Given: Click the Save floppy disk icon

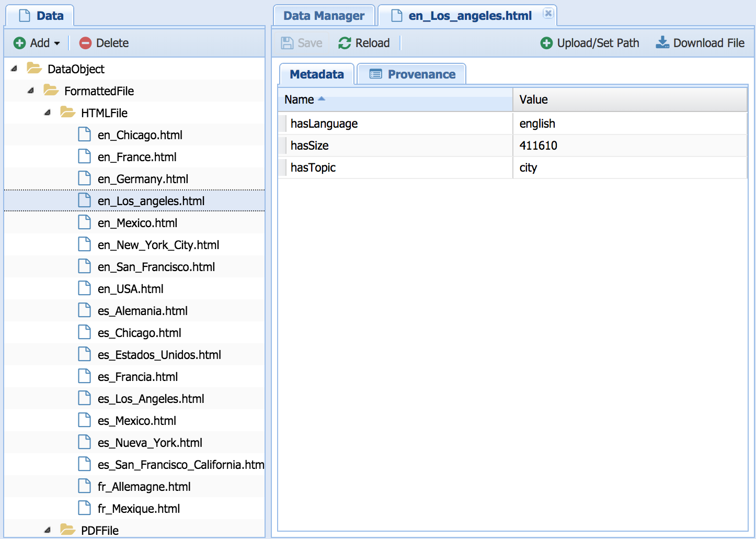Looking at the screenshot, I should click(287, 43).
